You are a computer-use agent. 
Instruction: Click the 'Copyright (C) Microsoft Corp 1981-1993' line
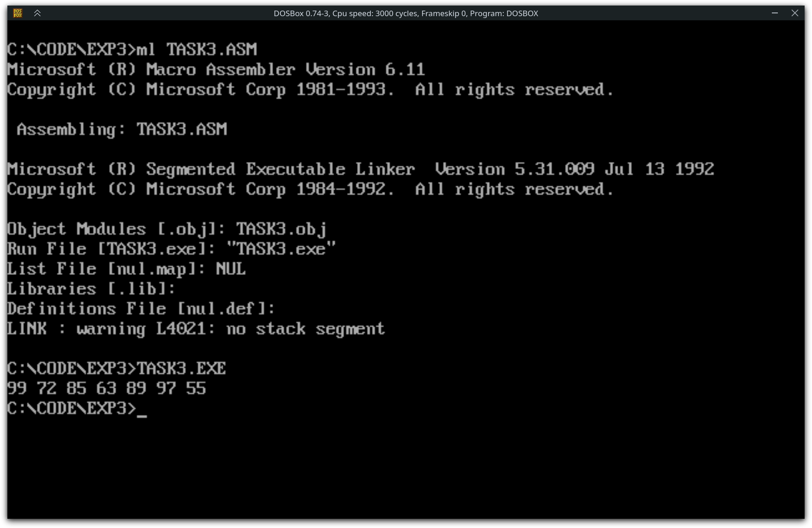pyautogui.click(x=310, y=90)
